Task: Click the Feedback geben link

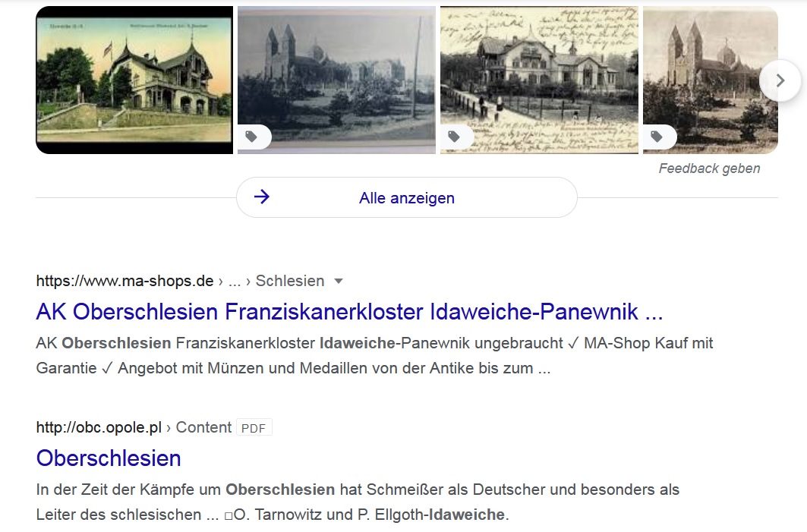Action: 709,168
